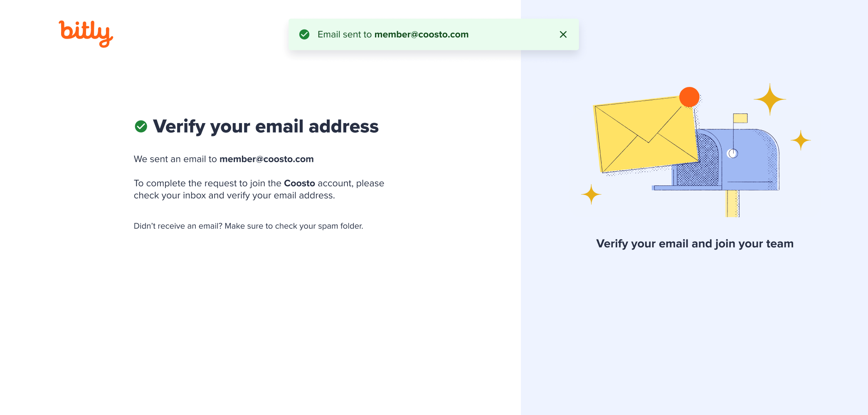
Task: Click the large gold sparkle star
Action: click(x=770, y=99)
